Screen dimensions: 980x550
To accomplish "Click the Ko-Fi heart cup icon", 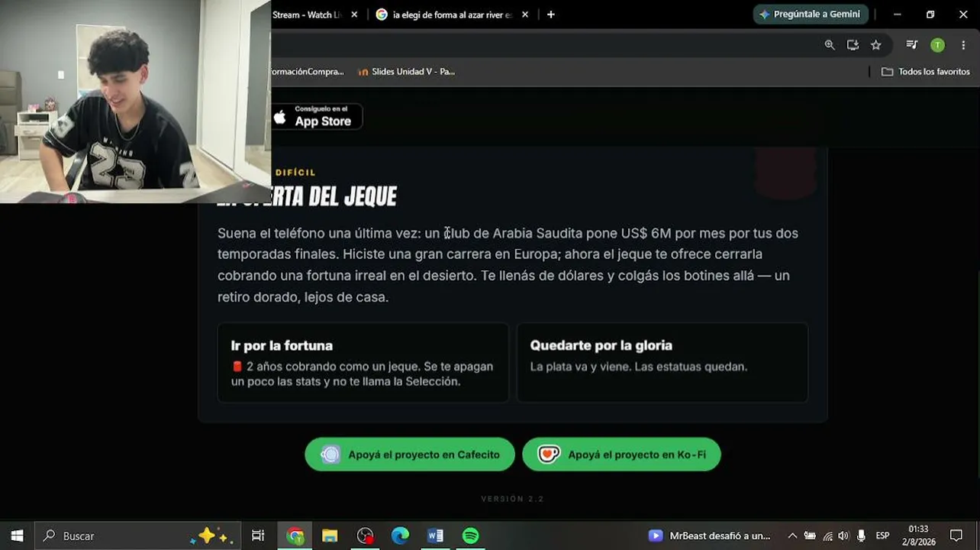I will click(x=549, y=455).
